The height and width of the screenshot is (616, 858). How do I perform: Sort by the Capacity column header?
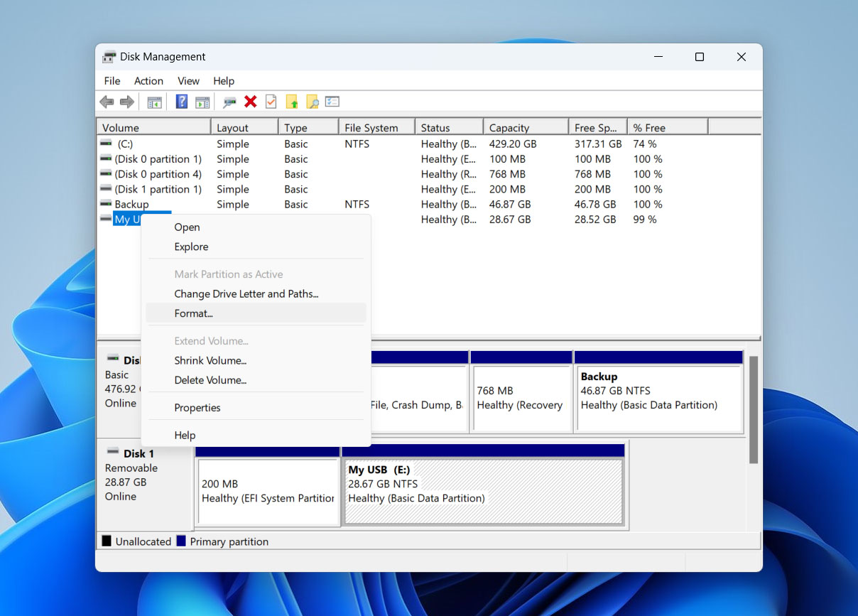509,128
